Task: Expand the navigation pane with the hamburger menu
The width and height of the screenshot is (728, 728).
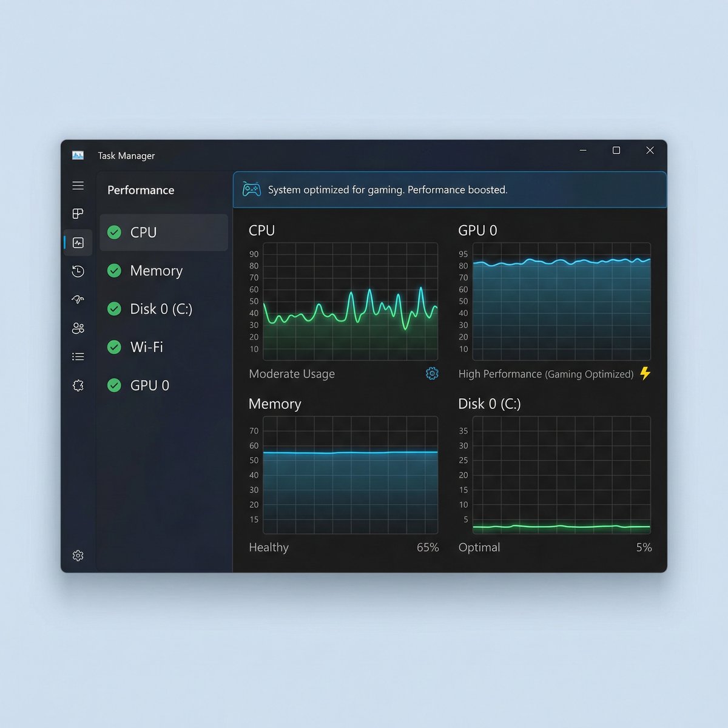Action: point(78,185)
